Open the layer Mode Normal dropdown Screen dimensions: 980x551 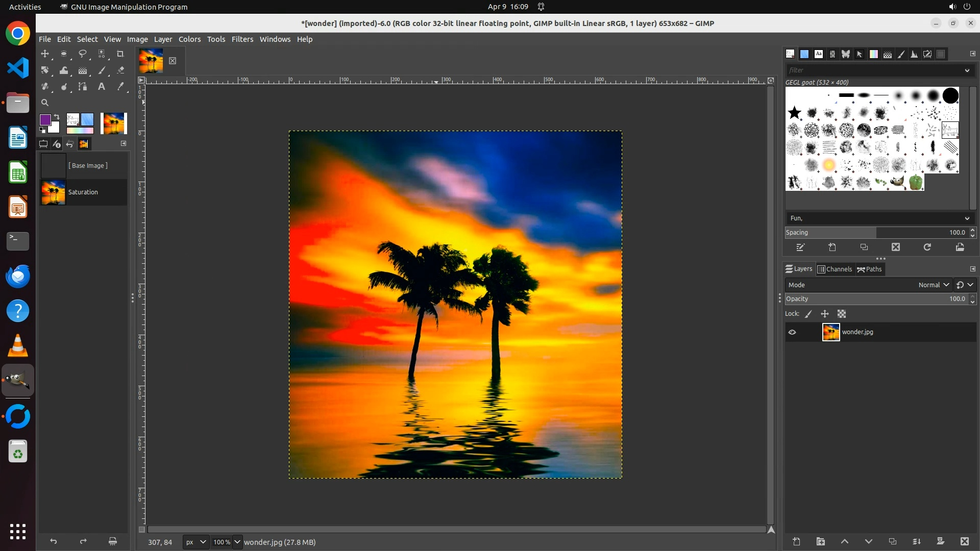(934, 285)
